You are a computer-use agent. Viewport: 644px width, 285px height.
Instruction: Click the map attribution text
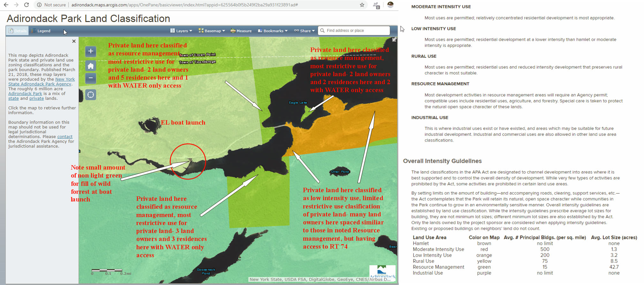pyautogui.click(x=320, y=280)
